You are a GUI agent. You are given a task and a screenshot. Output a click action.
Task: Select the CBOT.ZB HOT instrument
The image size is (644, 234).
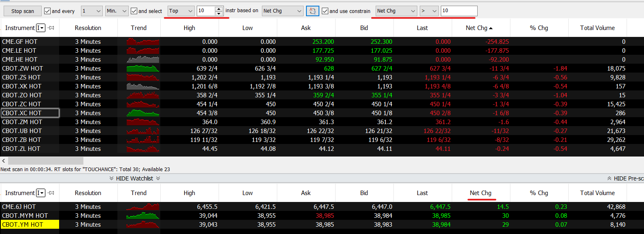pyautogui.click(x=21, y=140)
